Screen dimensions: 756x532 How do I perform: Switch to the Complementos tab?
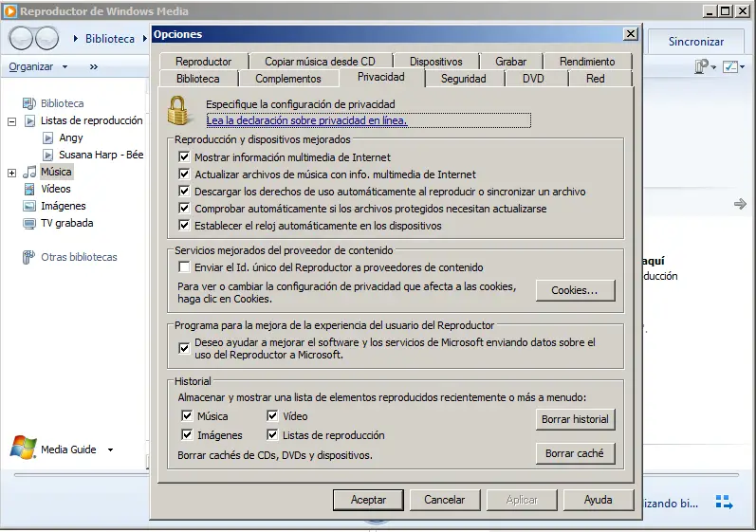[x=288, y=79]
